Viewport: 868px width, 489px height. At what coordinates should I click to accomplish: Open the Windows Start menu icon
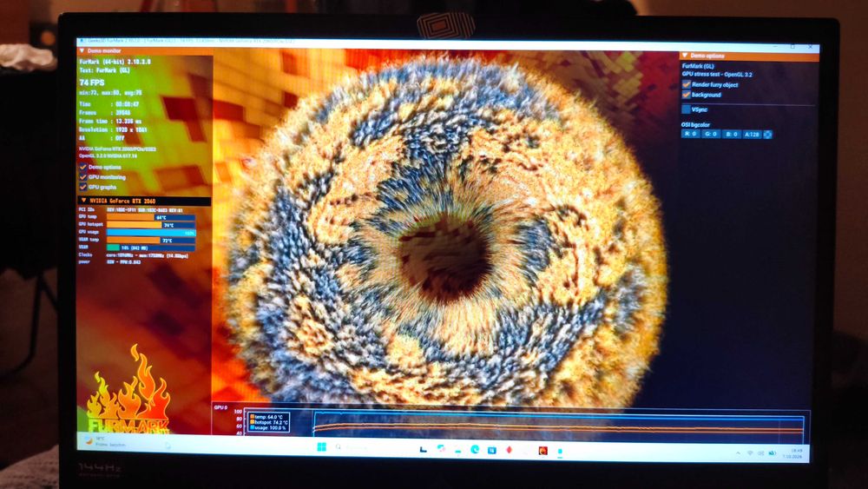pos(322,447)
